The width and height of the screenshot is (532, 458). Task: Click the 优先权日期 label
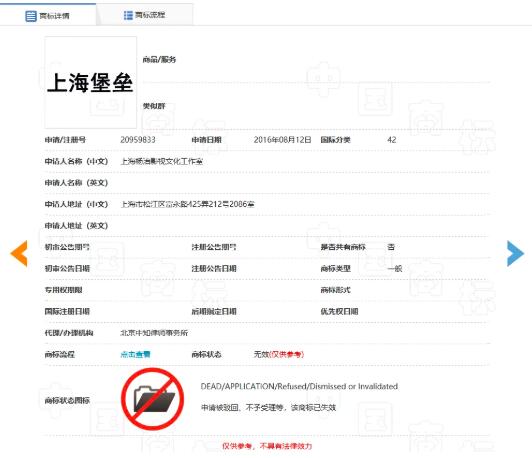pos(339,311)
